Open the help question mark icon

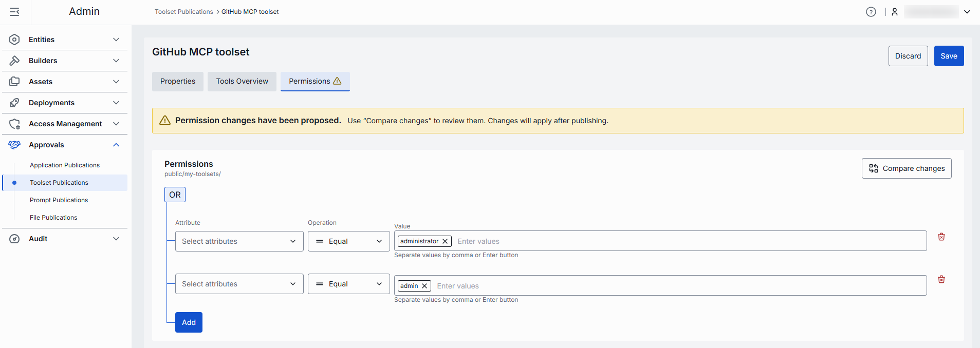click(x=871, y=12)
